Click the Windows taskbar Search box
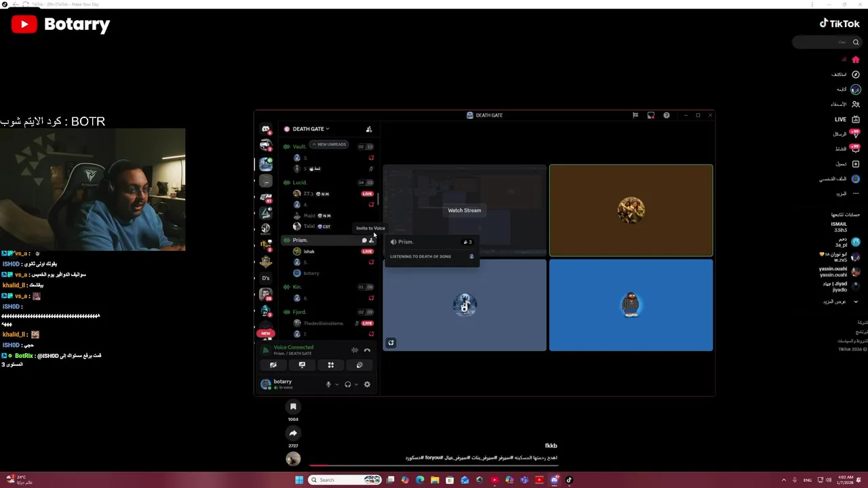The height and width of the screenshot is (488, 868). coord(344,480)
